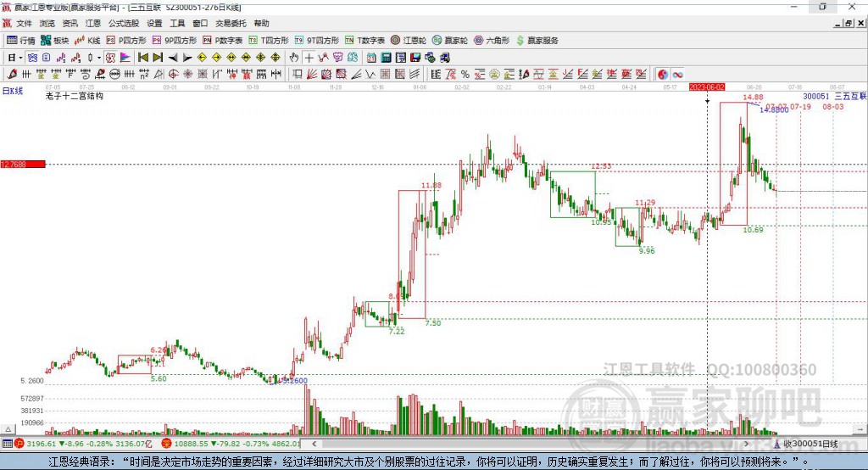Open the 9P四方形 tool

pyautogui.click(x=175, y=41)
